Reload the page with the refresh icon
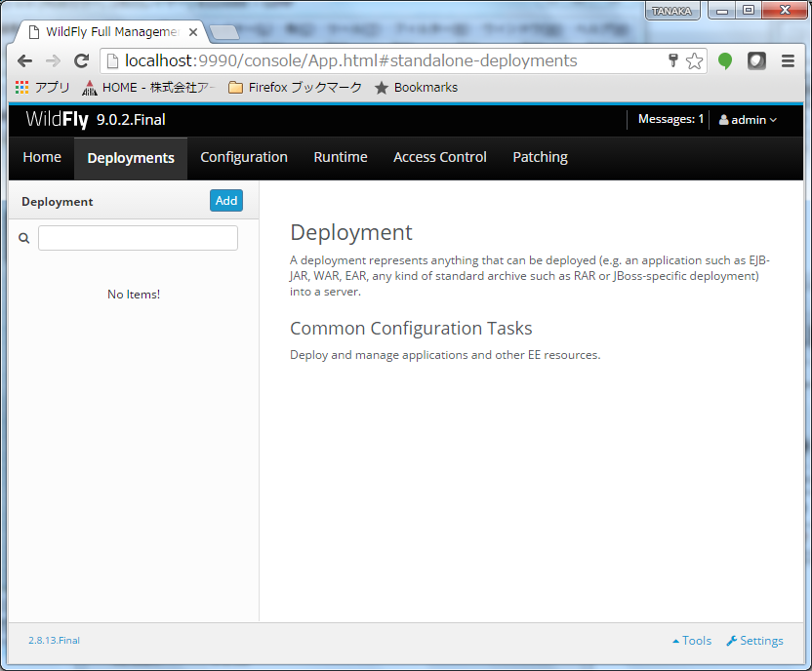 (82, 61)
